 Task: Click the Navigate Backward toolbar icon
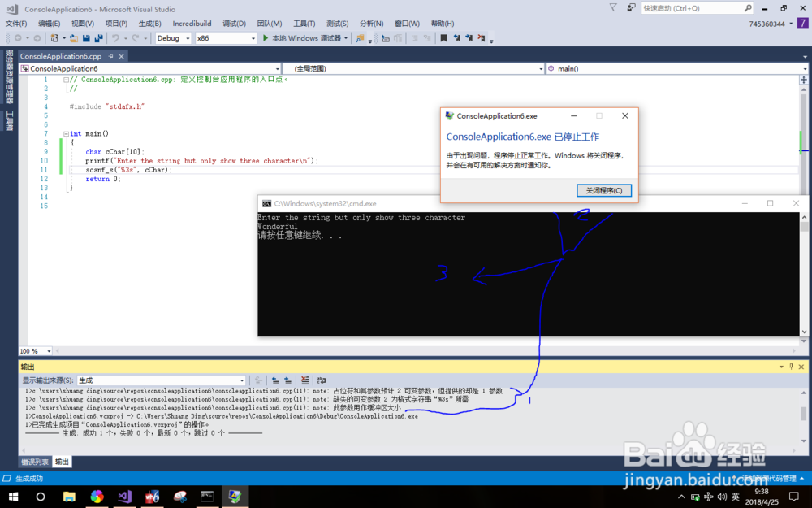(18, 38)
